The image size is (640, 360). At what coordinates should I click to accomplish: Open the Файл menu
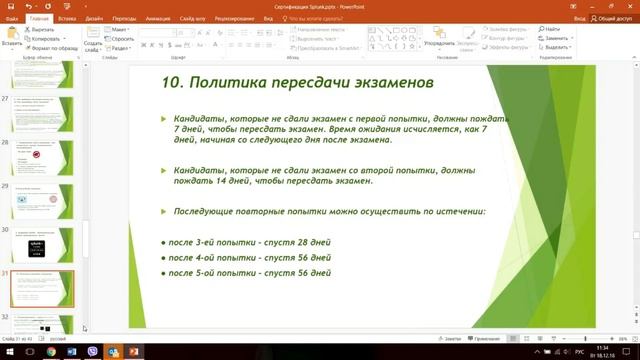pyautogui.click(x=12, y=18)
